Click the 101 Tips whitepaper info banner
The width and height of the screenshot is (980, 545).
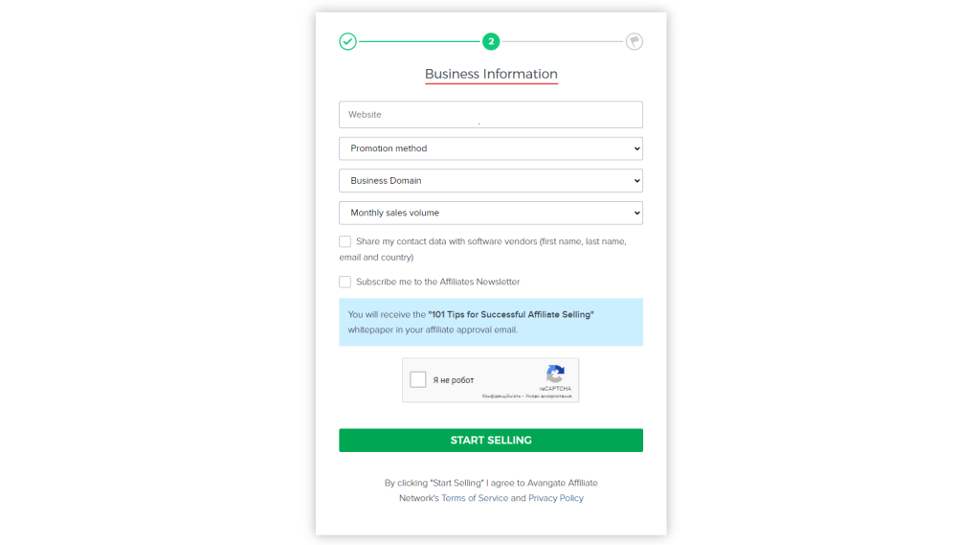[490, 322]
